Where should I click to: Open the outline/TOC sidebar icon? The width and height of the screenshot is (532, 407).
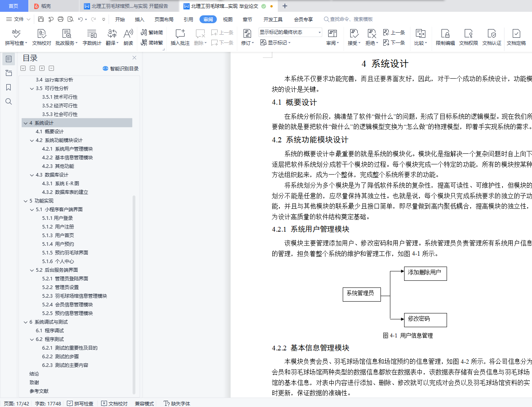point(9,59)
